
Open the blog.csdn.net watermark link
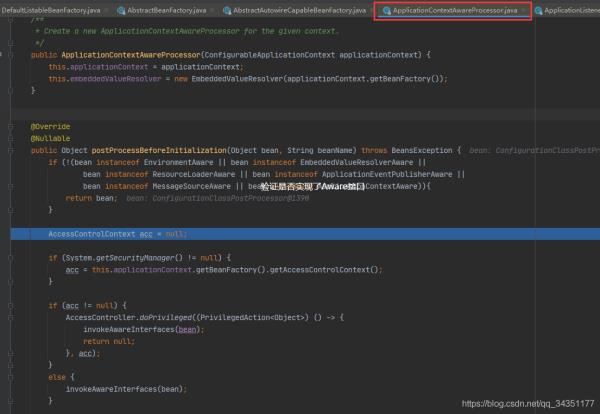[528, 404]
